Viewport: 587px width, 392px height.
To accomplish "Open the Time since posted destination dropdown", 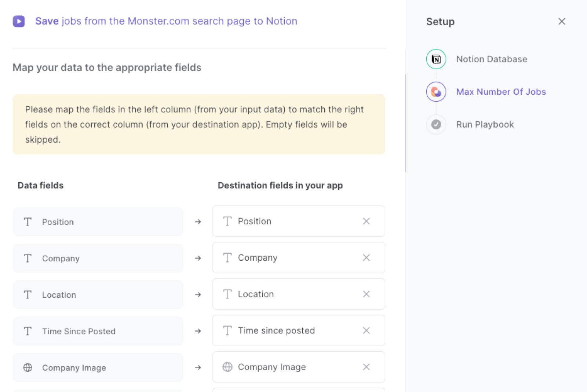I will pyautogui.click(x=299, y=330).
